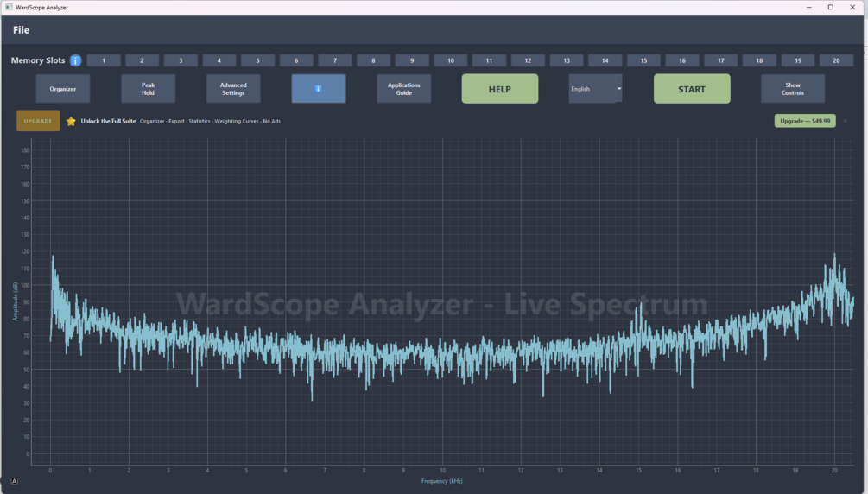868x494 pixels.
Task: Select memory slot 3
Action: [x=181, y=60]
